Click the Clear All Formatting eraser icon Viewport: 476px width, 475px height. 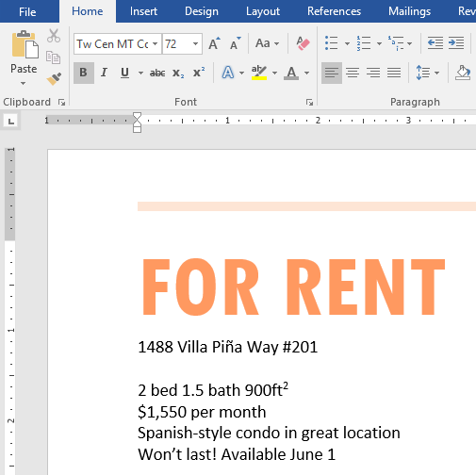click(x=303, y=43)
